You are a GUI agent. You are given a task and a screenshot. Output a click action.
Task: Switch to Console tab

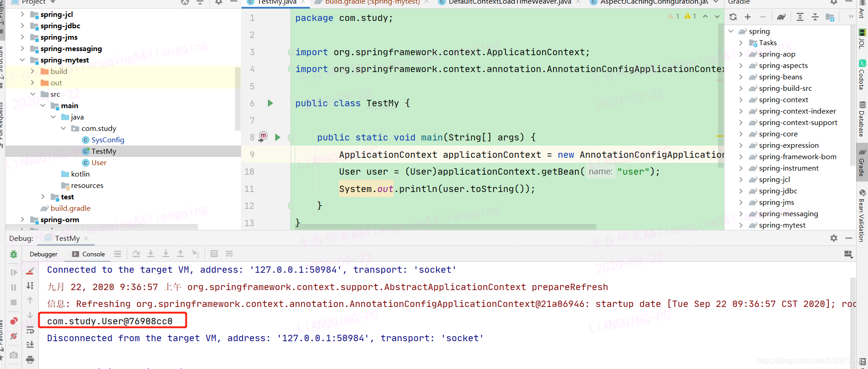(89, 254)
